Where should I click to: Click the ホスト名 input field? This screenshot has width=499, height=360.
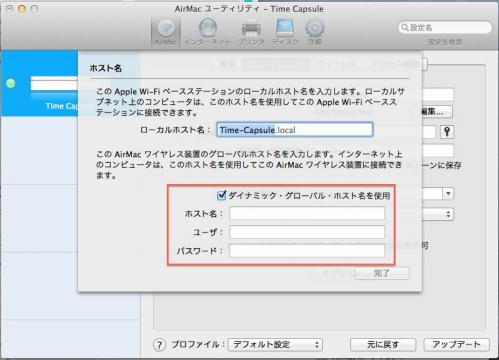[x=307, y=213]
